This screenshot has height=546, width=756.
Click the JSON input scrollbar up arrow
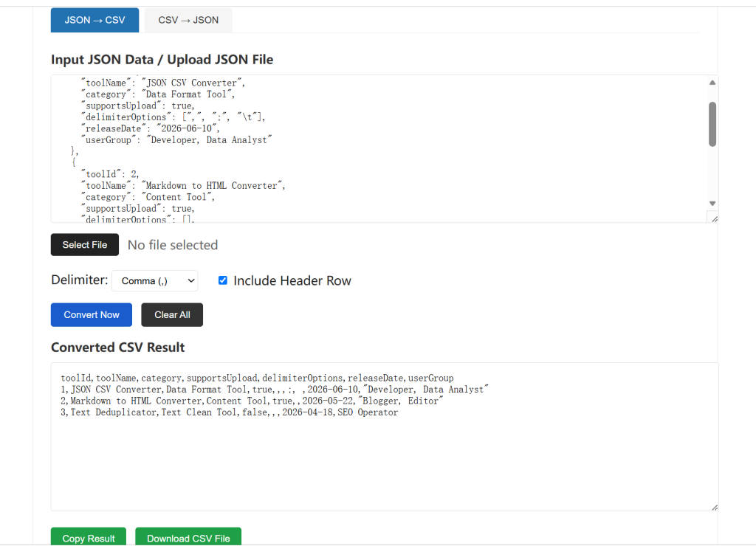pos(712,83)
